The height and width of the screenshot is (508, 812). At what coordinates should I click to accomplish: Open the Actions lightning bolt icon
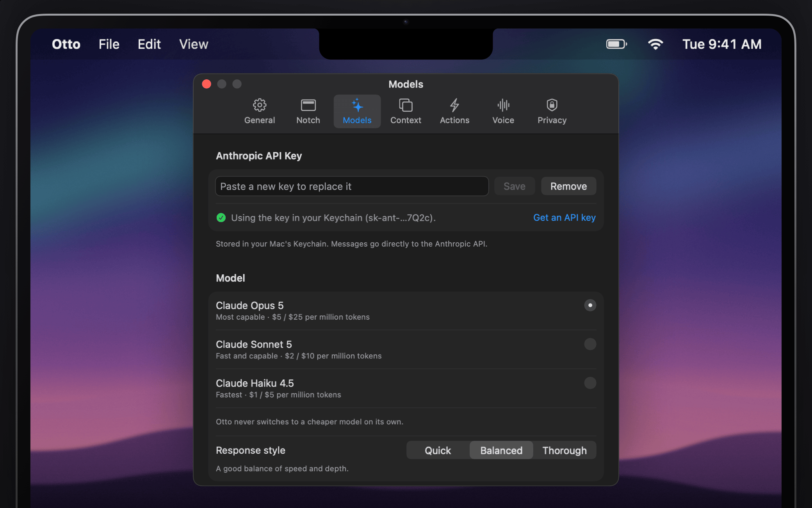coord(454,105)
